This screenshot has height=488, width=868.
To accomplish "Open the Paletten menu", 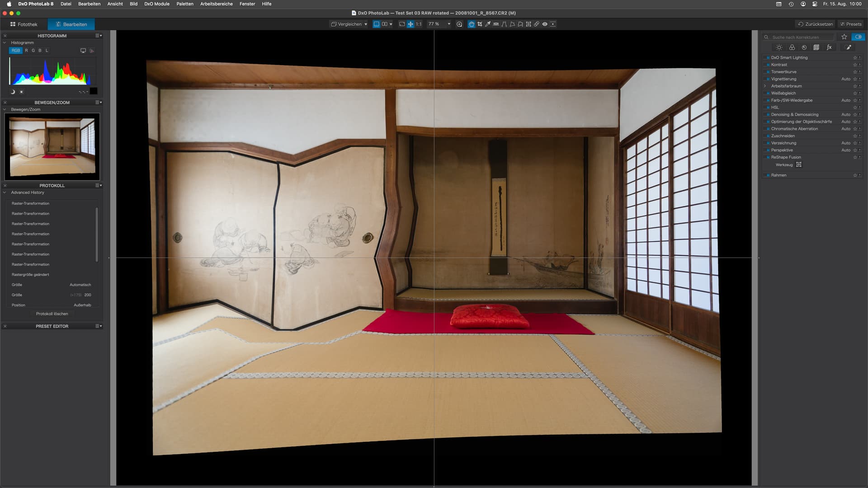I will (184, 4).
